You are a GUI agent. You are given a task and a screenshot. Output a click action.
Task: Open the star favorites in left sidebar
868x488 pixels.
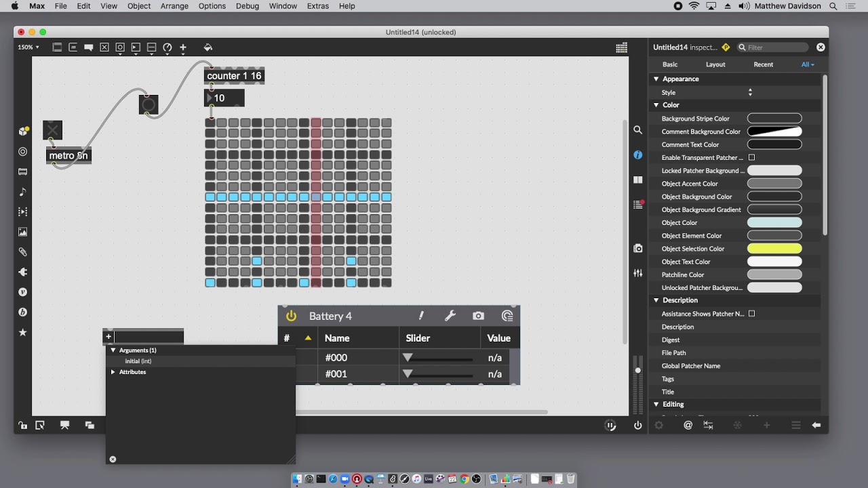coord(23,332)
